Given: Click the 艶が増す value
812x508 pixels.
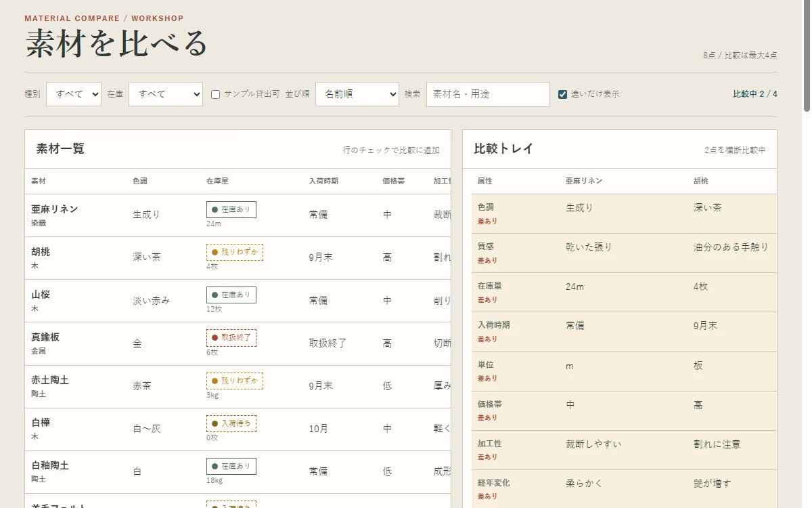Looking at the screenshot, I should click(713, 484).
